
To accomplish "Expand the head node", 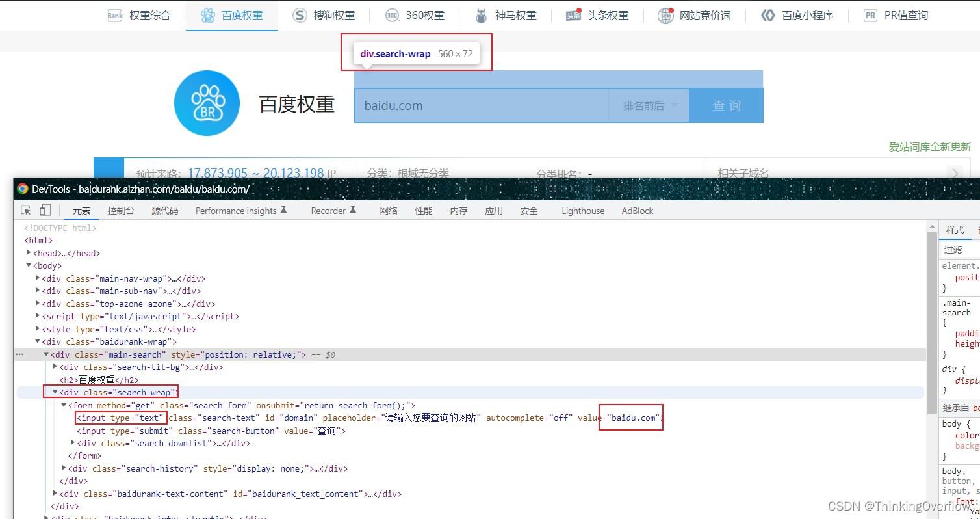I will 29,253.
